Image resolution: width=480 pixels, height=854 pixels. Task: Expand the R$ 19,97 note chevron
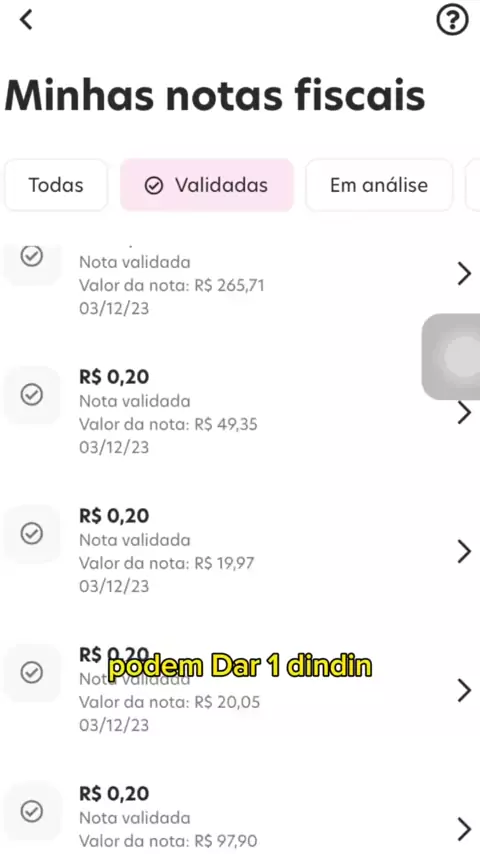pyautogui.click(x=464, y=551)
